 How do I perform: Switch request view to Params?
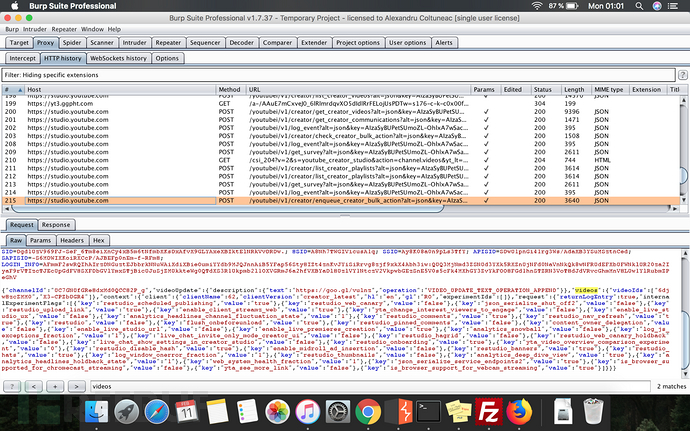pos(40,240)
